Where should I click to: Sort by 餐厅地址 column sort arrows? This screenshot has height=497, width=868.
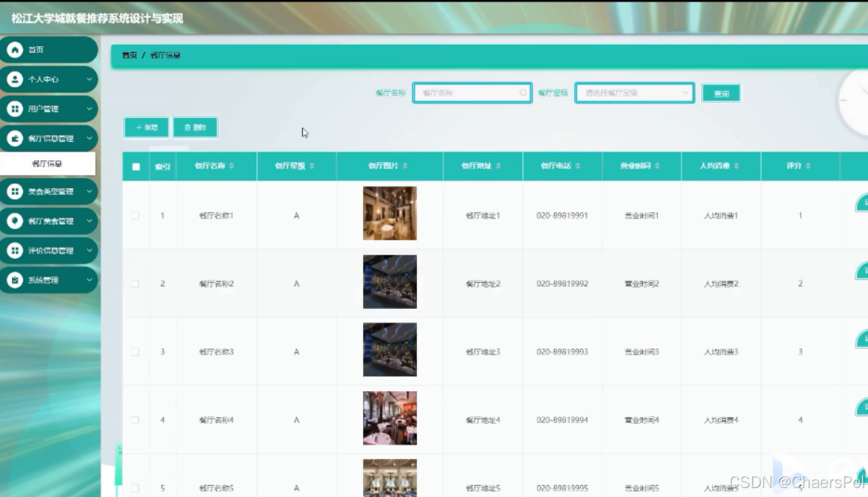pos(498,166)
